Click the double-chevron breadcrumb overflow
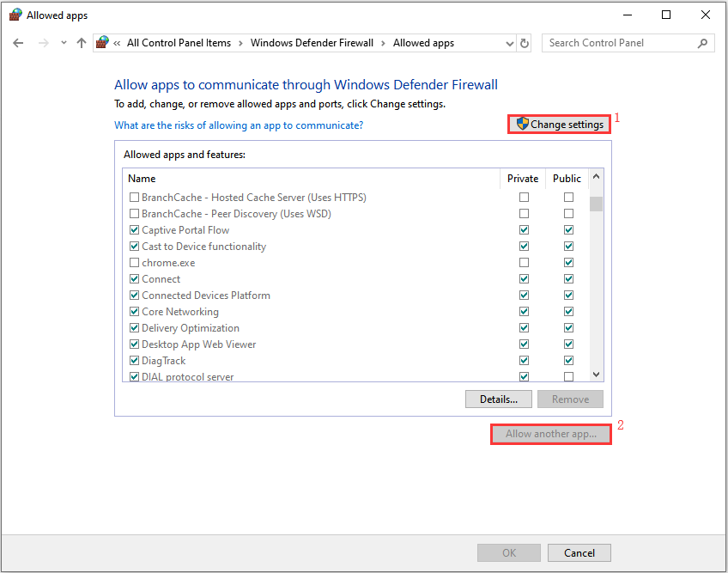 coord(117,44)
